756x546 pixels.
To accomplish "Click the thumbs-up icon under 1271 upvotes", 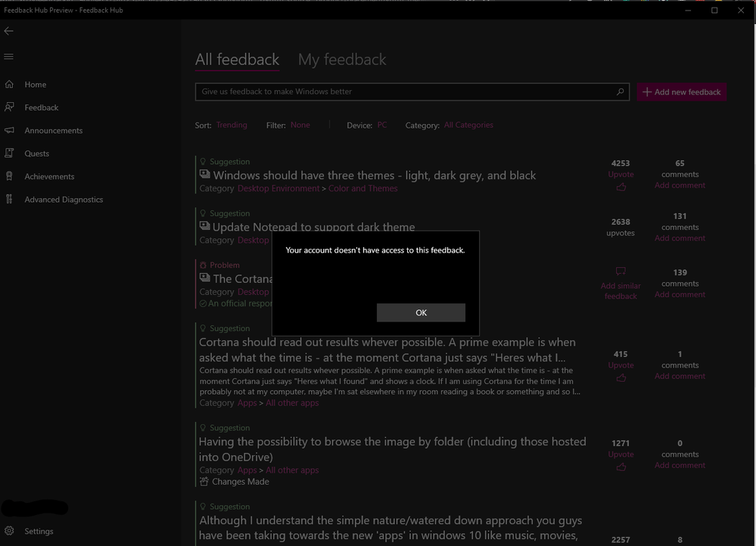I will [621, 467].
